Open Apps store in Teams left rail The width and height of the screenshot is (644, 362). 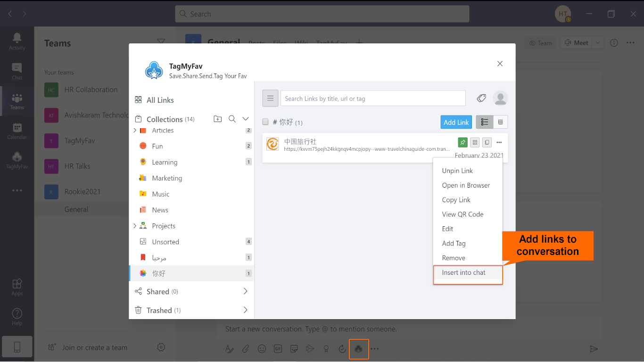(17, 287)
